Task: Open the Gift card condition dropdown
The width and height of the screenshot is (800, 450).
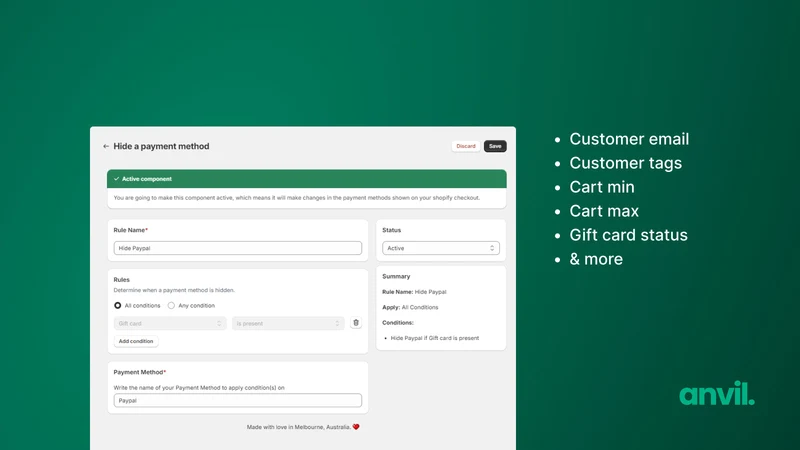Action: (x=170, y=323)
